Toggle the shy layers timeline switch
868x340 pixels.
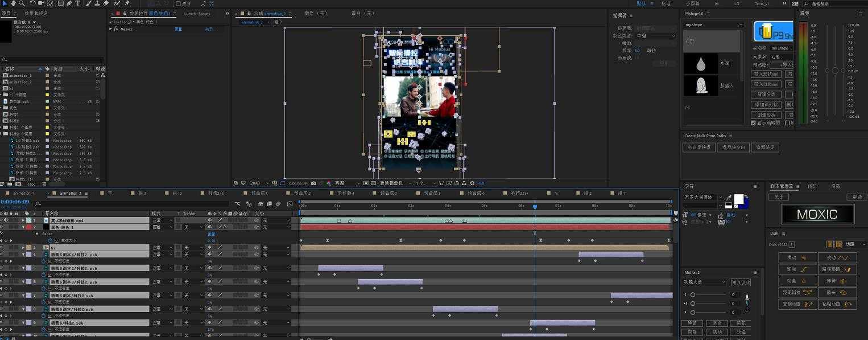pos(260,203)
